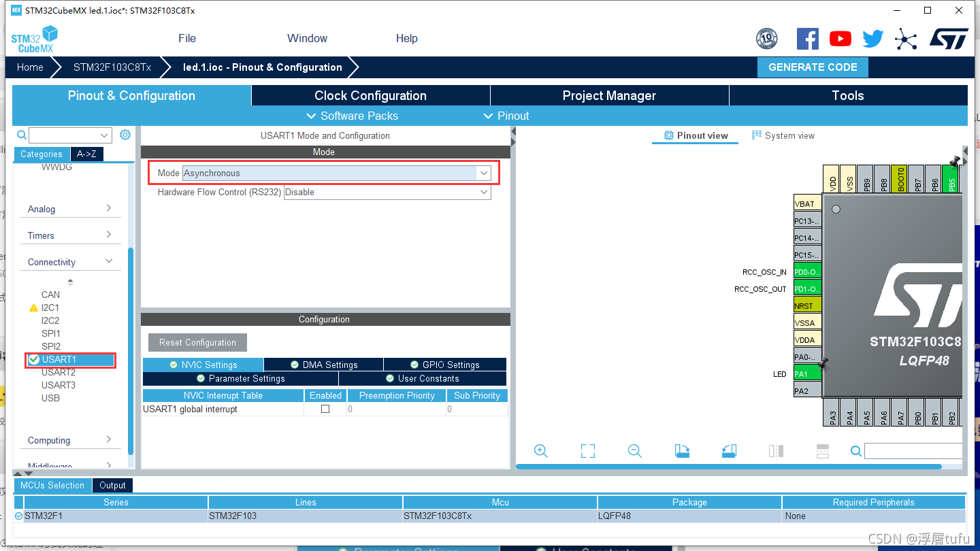Open the YouTube icon link
The image size is (980, 551).
pyautogui.click(x=840, y=39)
